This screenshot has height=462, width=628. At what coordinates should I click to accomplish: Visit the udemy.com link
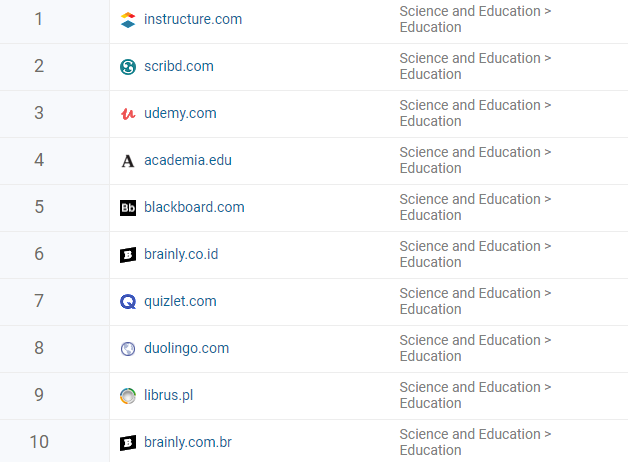(180, 113)
